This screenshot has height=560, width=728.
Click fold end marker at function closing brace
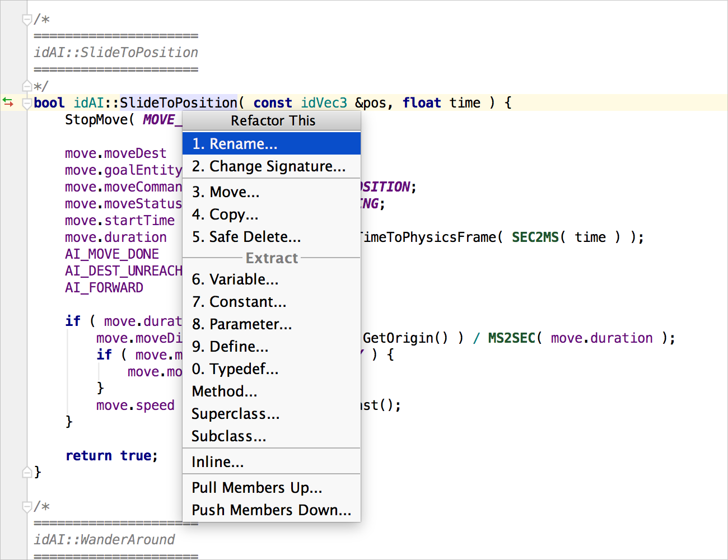26,472
